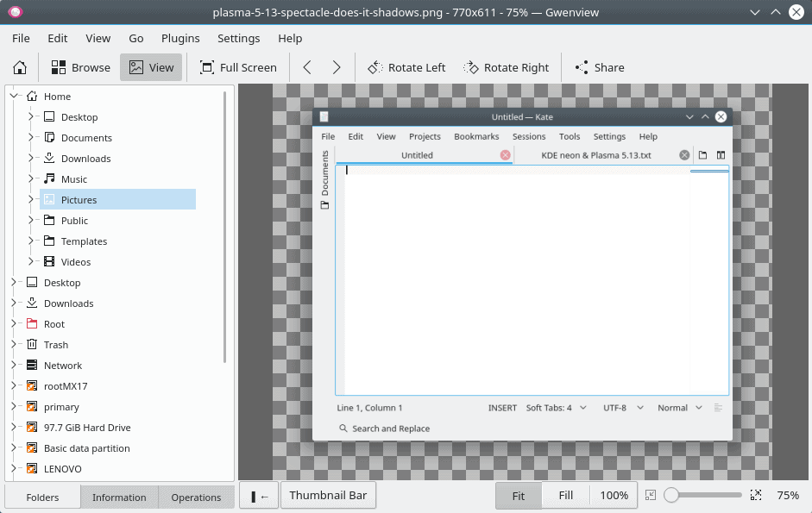Expand the LENOVO drive node
Image resolution: width=812 pixels, height=513 pixels.
[x=14, y=468]
